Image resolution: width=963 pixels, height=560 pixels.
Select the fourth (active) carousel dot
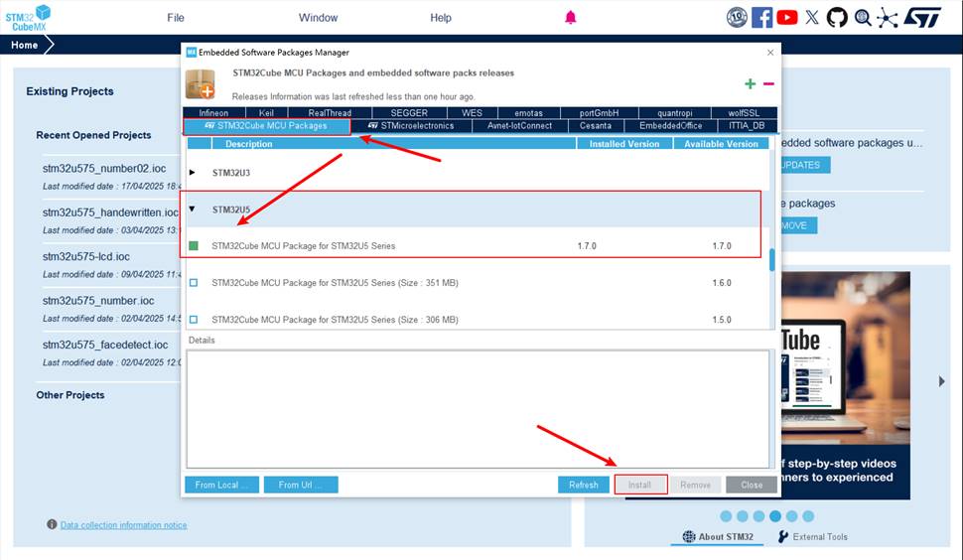tap(775, 515)
